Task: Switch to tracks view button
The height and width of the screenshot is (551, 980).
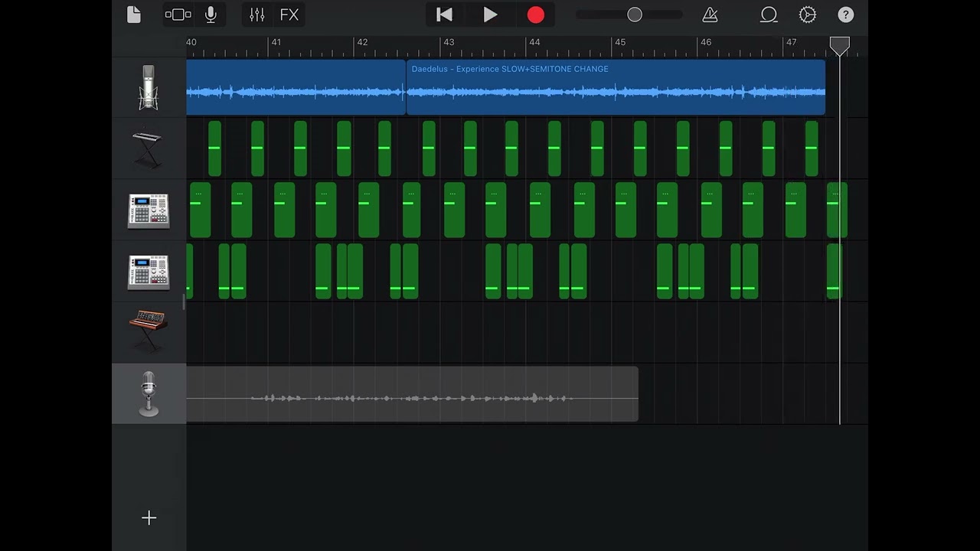Action: coord(178,15)
